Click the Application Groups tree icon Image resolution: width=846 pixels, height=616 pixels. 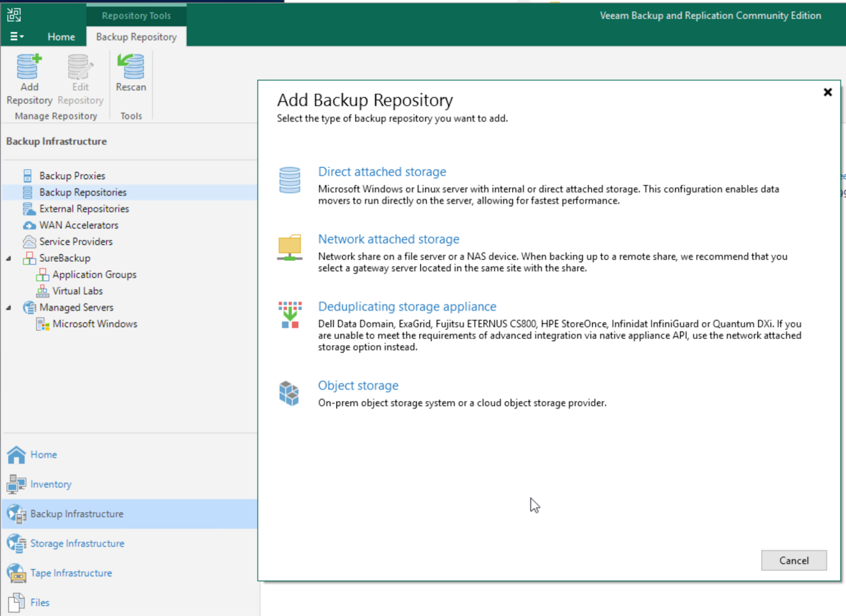pos(42,274)
